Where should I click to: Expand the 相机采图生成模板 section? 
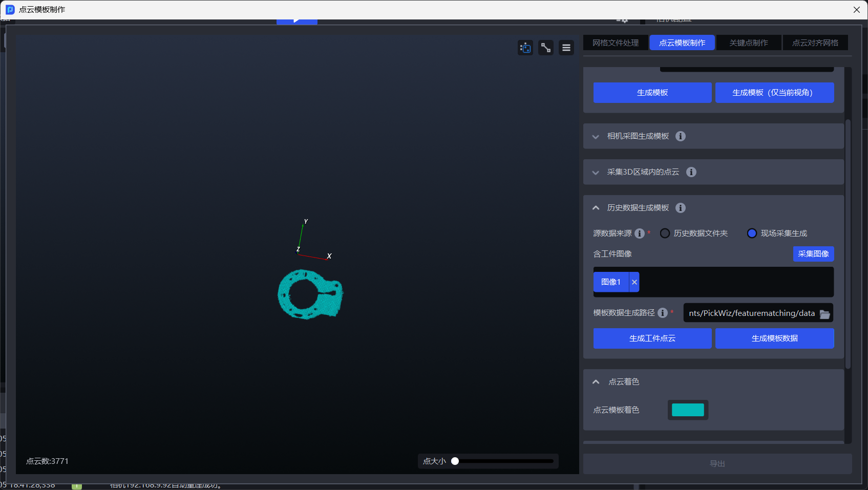click(x=596, y=137)
